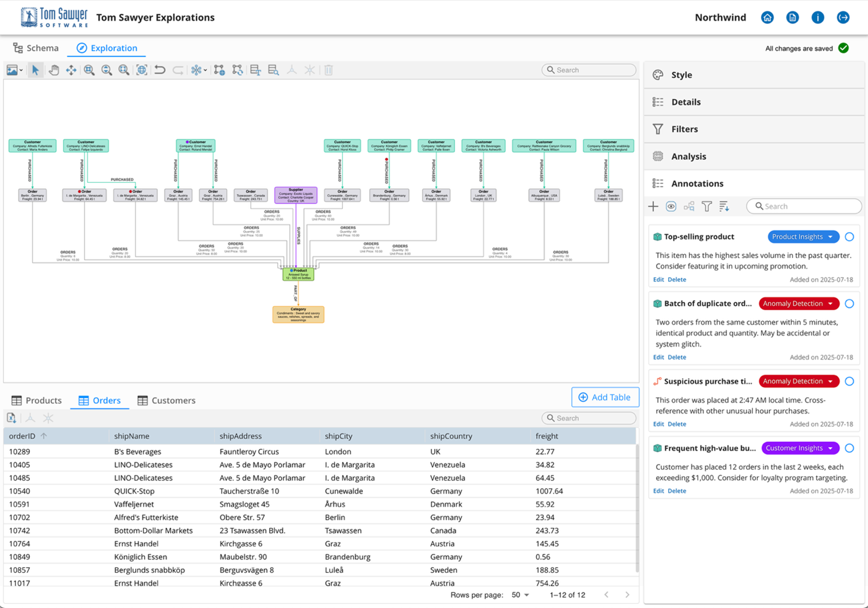Select the move arrows tool

71,70
